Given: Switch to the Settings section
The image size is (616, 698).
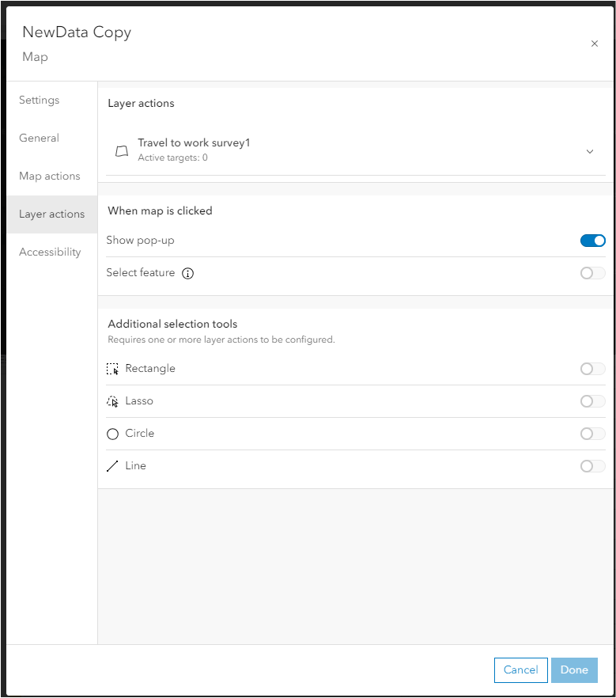Looking at the screenshot, I should coord(39,100).
